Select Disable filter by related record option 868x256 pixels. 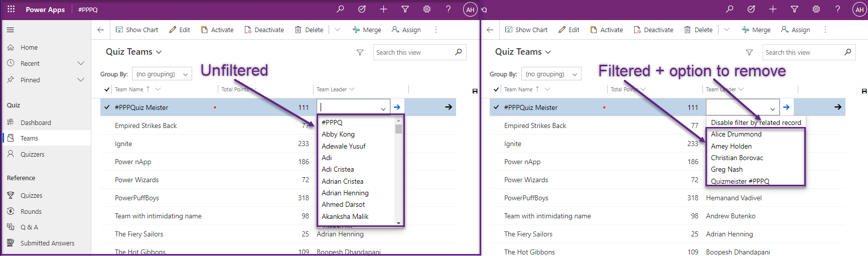(756, 122)
